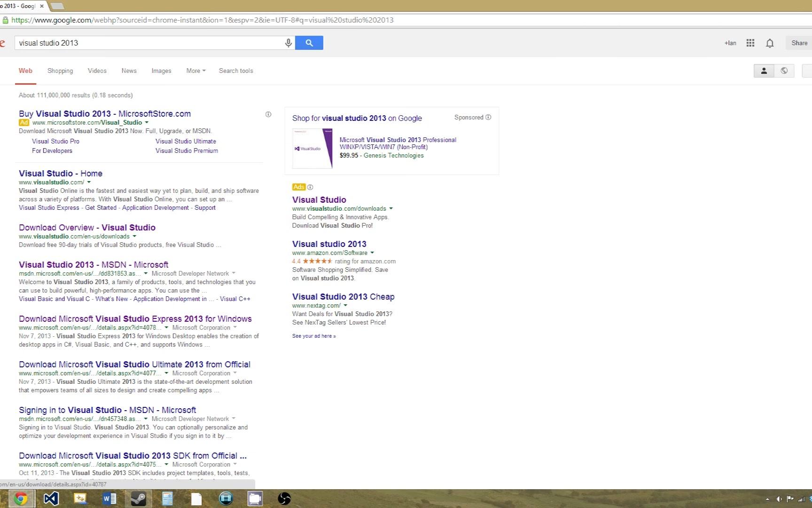The width and height of the screenshot is (812, 508).
Task: Open Visual Studio Express 2013 for Windows result
Action: [x=135, y=318]
